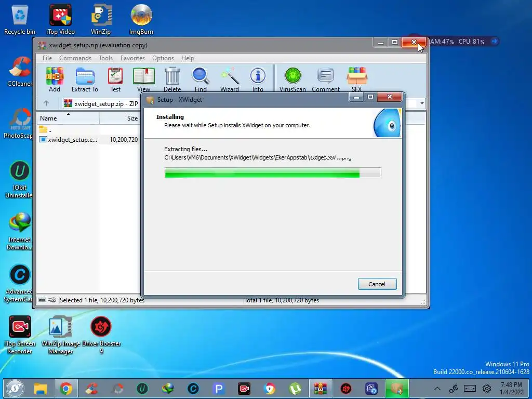532x399 pixels.
Task: Open the File menu in WinRAR
Action: coord(47,58)
